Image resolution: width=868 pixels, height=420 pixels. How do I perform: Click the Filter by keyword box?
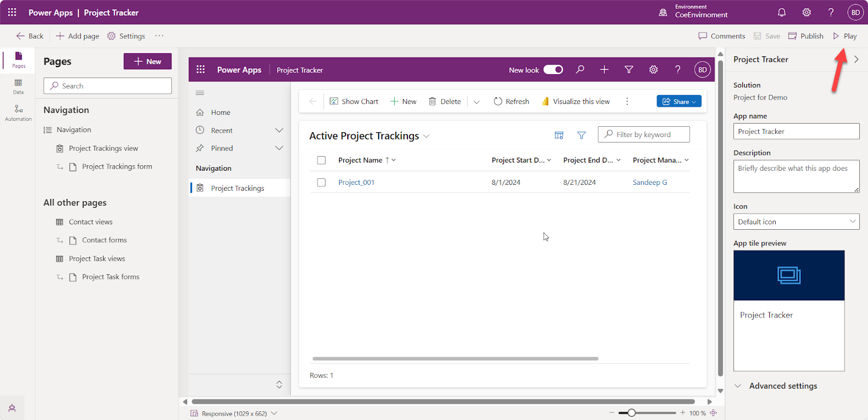tap(644, 134)
